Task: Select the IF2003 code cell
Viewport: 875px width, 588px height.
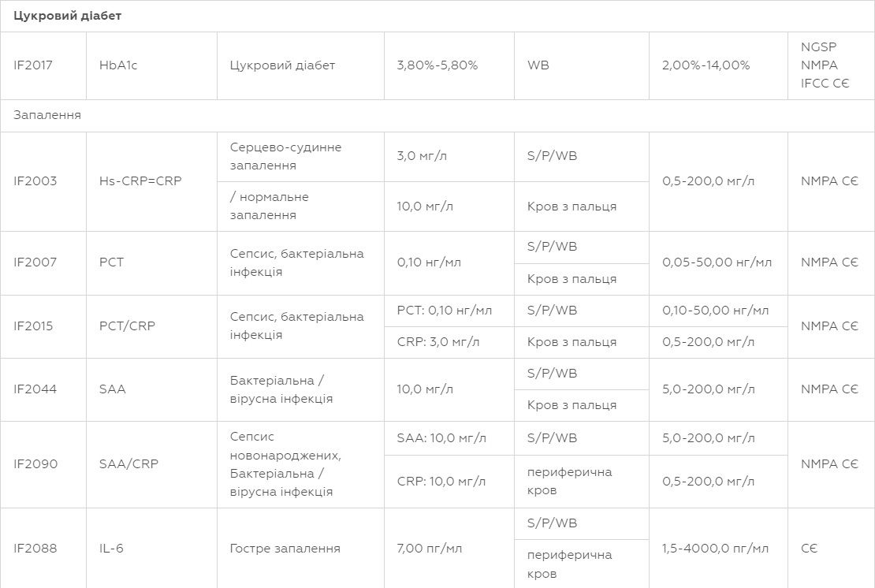Action: tap(43, 181)
